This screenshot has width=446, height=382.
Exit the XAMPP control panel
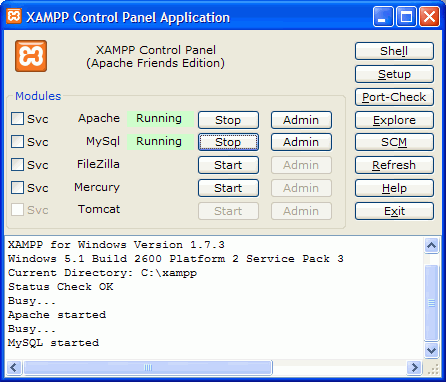coord(394,211)
